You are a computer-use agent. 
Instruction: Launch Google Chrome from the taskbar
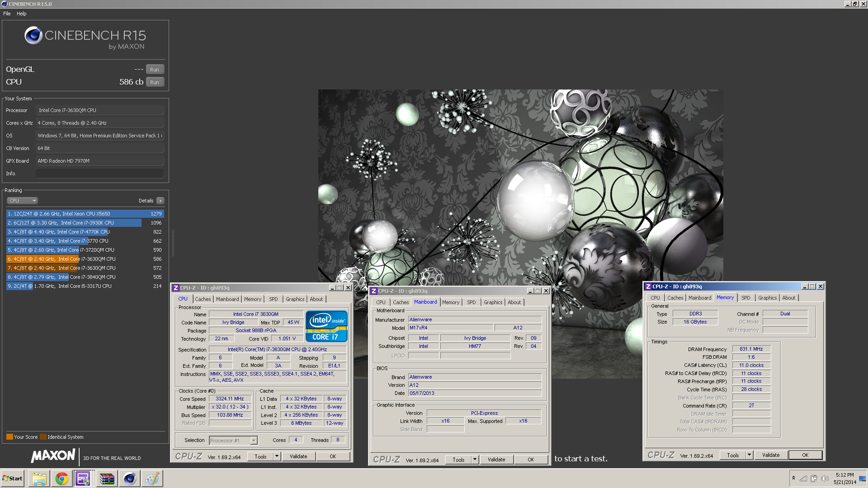[62, 479]
